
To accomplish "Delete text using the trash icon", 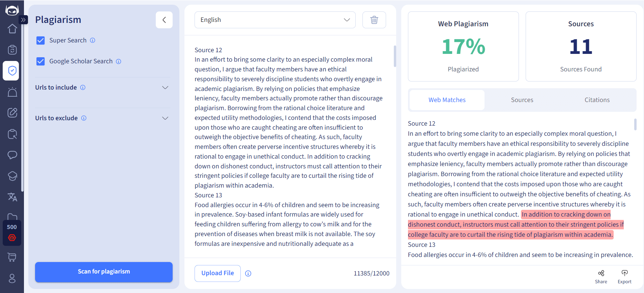I will pyautogui.click(x=374, y=20).
